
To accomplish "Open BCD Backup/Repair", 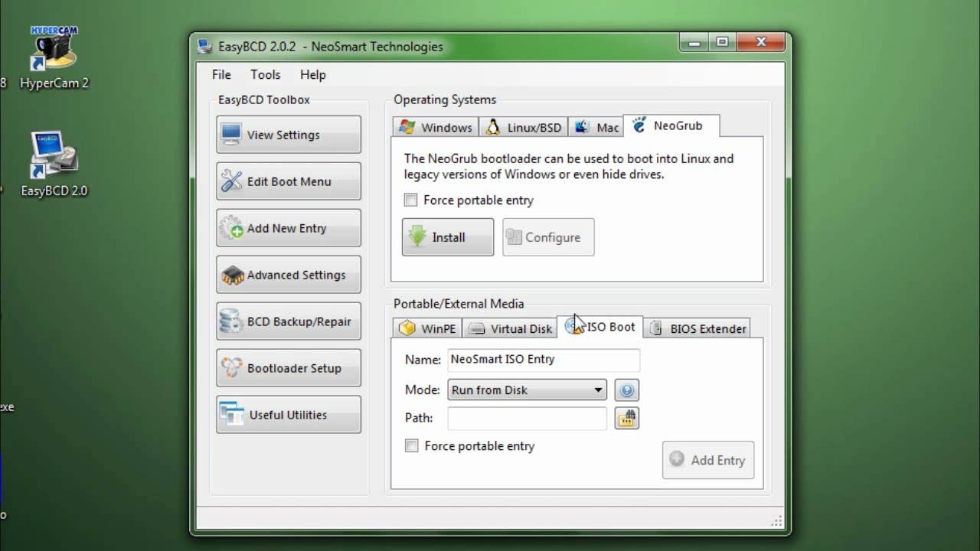I will 289,321.
